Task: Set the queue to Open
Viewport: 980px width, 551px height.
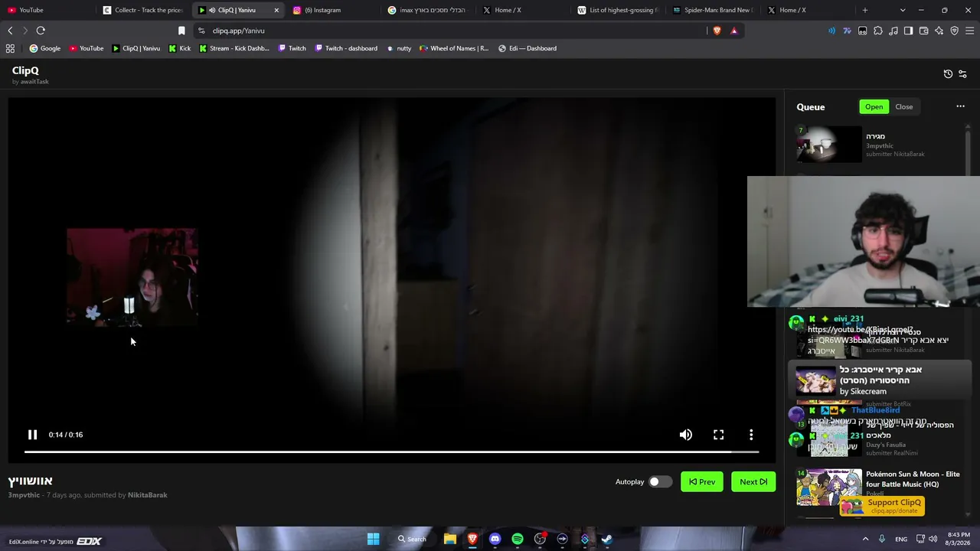Action: 874,107
